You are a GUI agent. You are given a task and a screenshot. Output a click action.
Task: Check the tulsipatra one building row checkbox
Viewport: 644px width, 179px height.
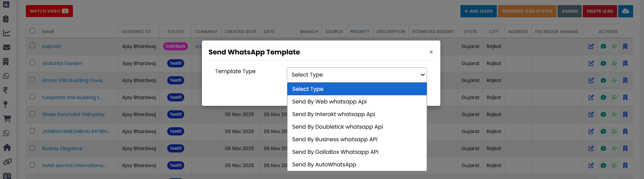click(32, 97)
